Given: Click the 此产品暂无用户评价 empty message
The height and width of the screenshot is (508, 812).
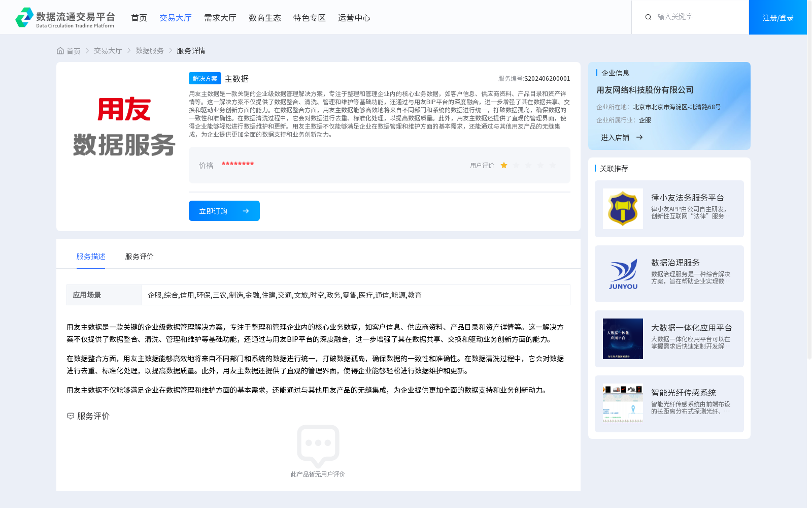Looking at the screenshot, I should pos(318,474).
